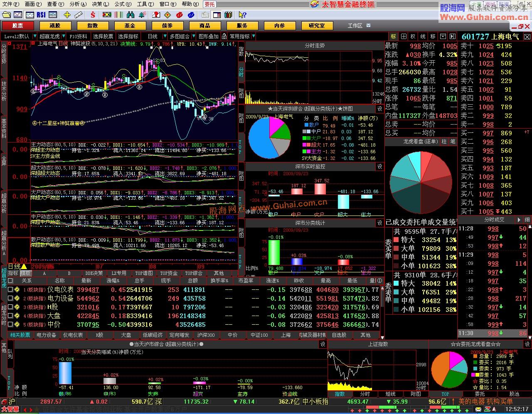Check the box for 大盘 row
The image size is (532, 414).
tap(10, 316)
